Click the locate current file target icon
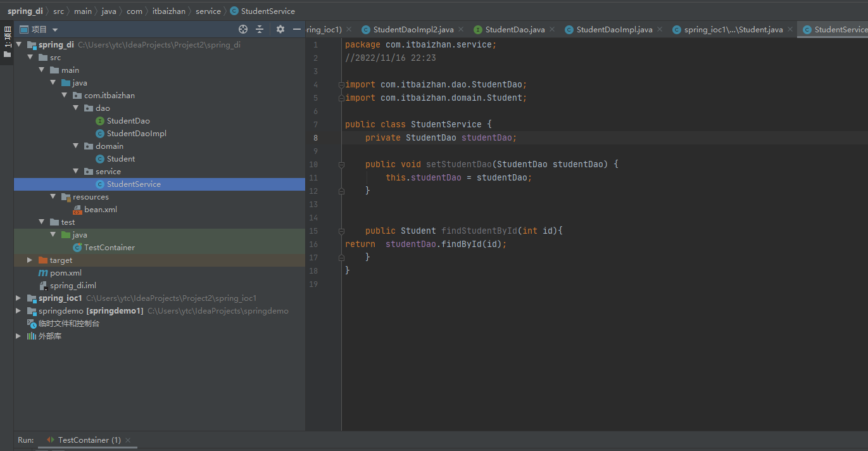Viewport: 868px width, 451px height. [243, 29]
